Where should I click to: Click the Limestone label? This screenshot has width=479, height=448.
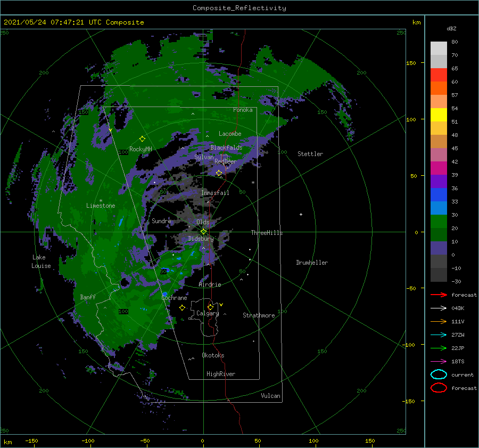(x=101, y=206)
